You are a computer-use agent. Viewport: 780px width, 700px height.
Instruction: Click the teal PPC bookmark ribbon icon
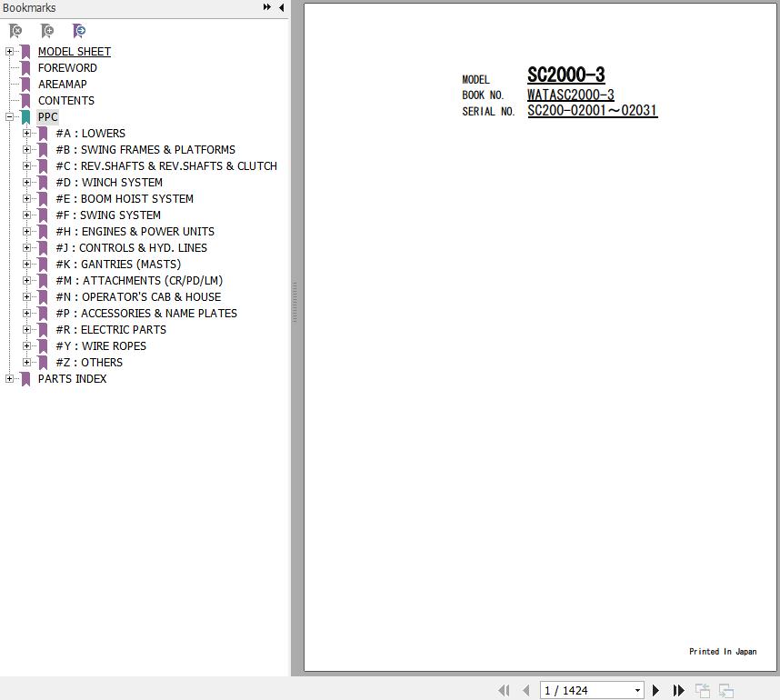pyautogui.click(x=25, y=117)
